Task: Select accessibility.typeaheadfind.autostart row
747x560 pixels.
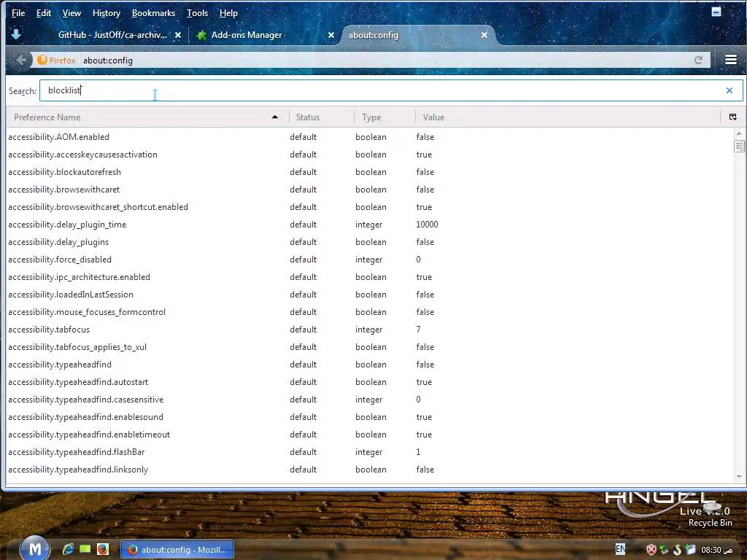Action: (370, 382)
